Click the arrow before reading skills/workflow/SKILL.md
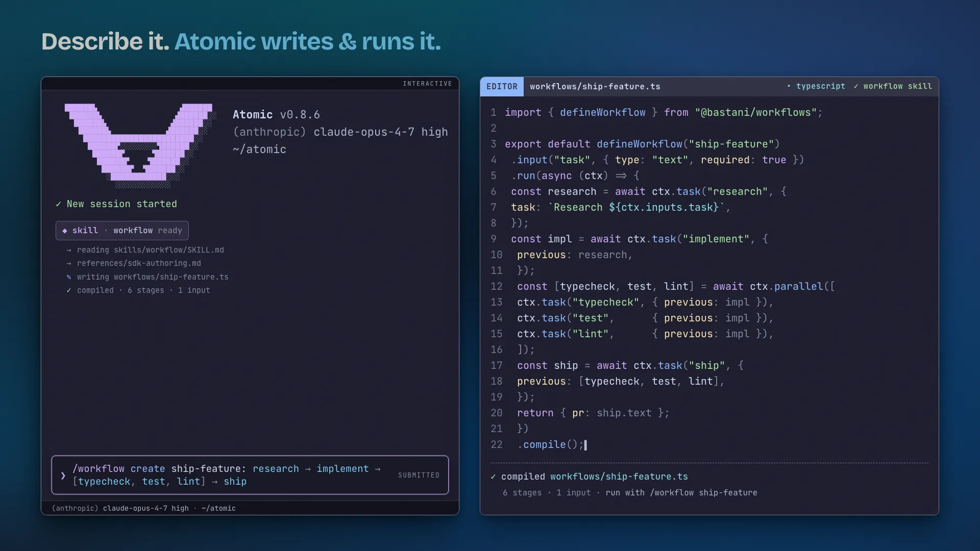The width and height of the screenshot is (980, 551). point(69,250)
